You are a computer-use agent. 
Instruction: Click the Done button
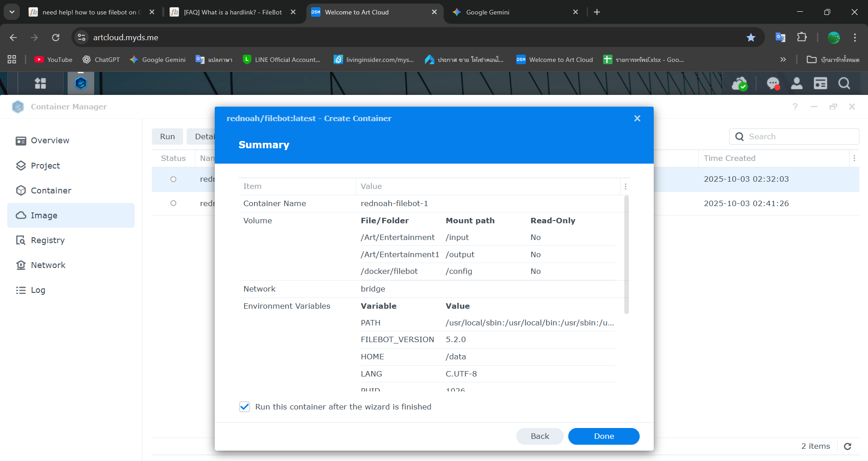[604, 436]
